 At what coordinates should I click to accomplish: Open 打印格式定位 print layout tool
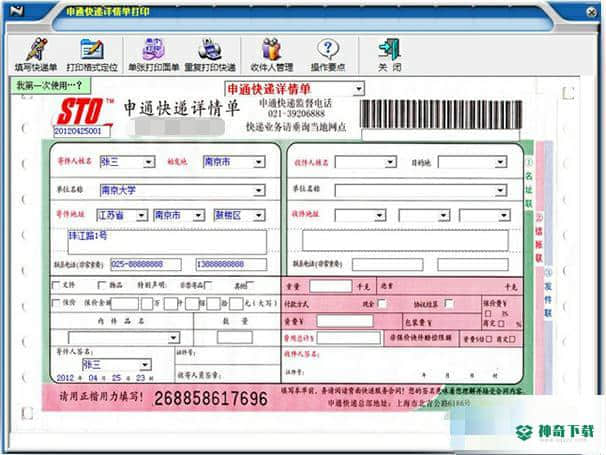click(92, 55)
